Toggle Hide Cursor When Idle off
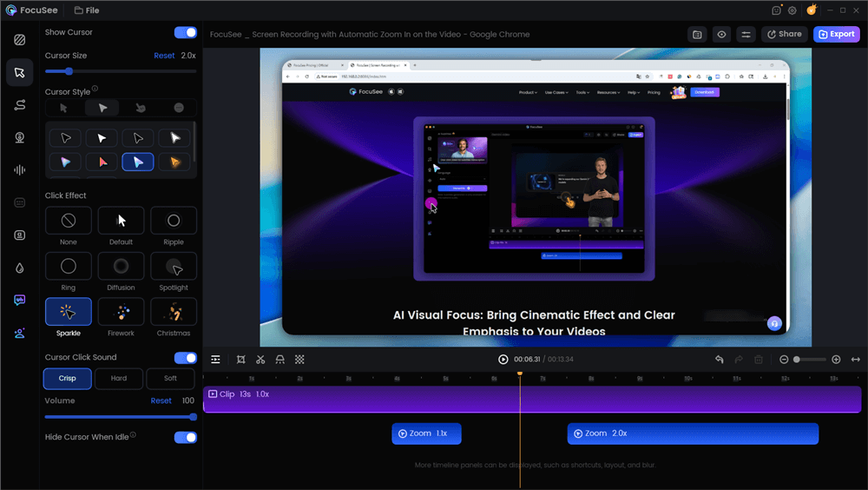 click(x=185, y=437)
